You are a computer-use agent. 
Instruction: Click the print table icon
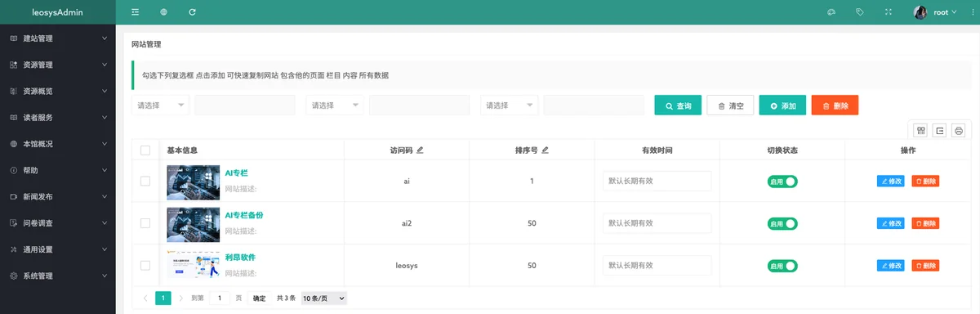960,130
